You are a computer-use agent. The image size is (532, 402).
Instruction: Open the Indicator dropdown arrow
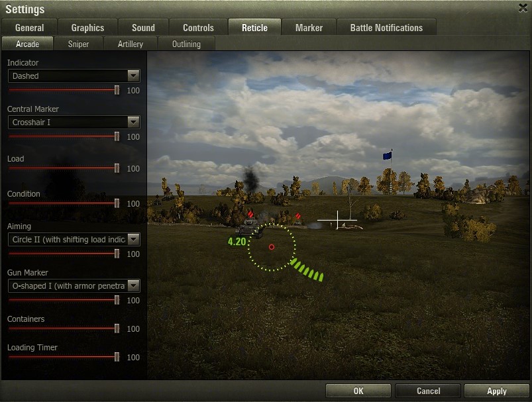point(133,75)
